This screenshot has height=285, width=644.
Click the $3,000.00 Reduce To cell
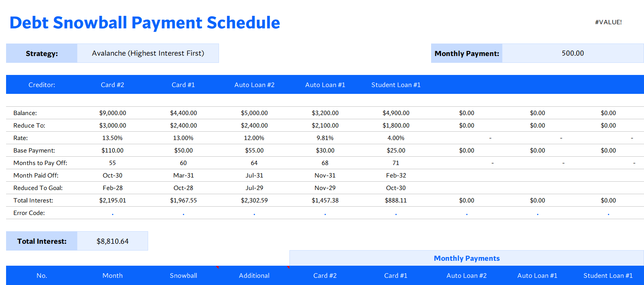(x=113, y=125)
